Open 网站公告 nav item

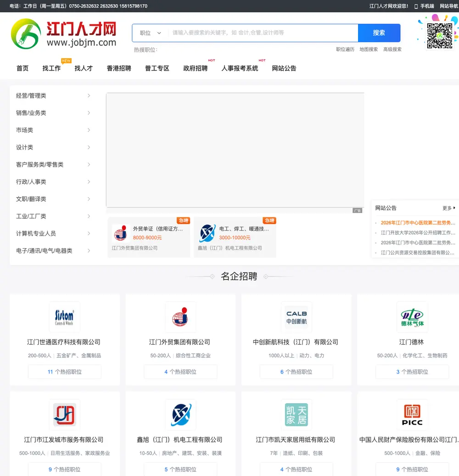[x=284, y=68]
